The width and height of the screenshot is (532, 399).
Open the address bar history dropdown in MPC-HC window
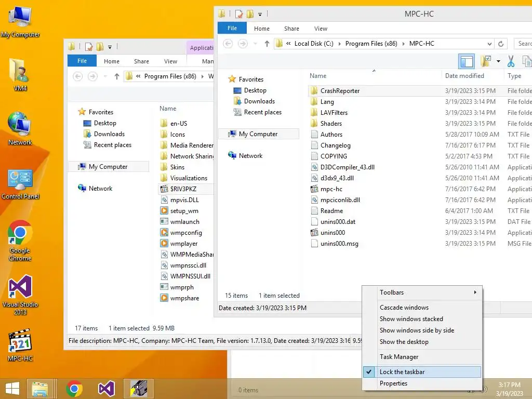489,44
